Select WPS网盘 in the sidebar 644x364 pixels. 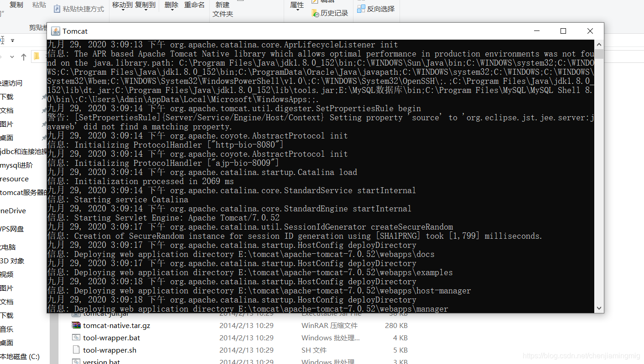(x=12, y=229)
